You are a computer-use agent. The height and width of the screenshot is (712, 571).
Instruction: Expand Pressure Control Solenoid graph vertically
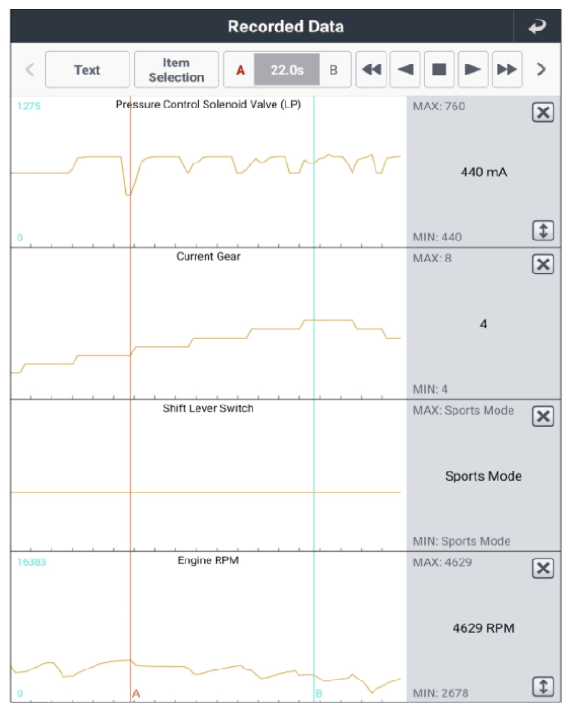tap(543, 231)
